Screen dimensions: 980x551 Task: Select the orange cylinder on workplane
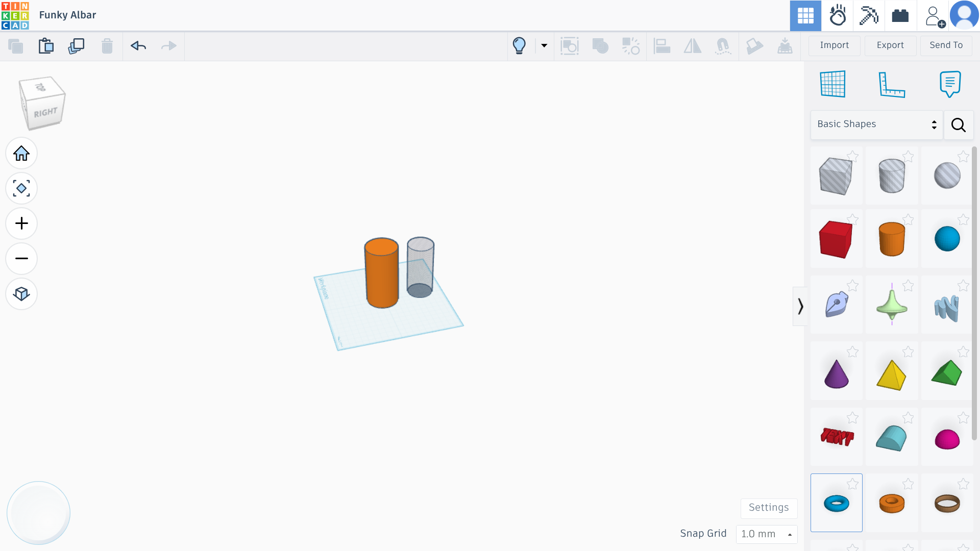click(x=381, y=273)
